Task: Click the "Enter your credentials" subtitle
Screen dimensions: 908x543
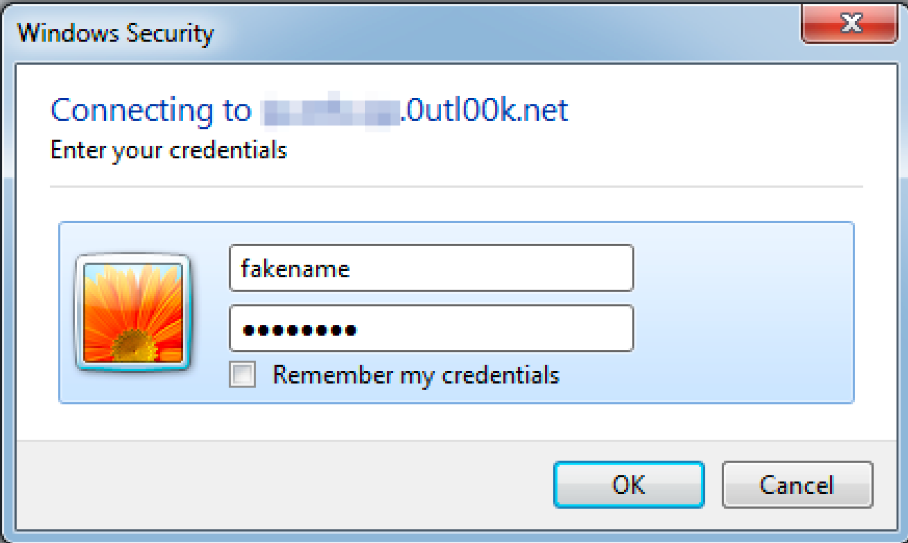Action: click(168, 151)
